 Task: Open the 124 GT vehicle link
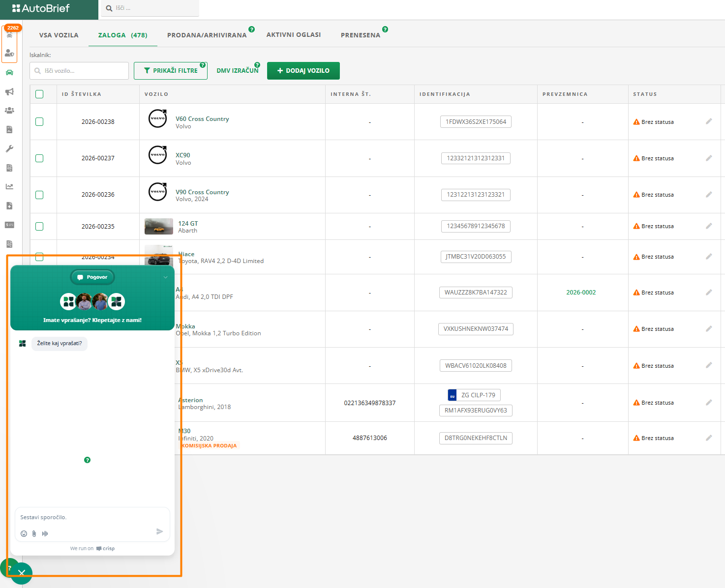pos(188,223)
